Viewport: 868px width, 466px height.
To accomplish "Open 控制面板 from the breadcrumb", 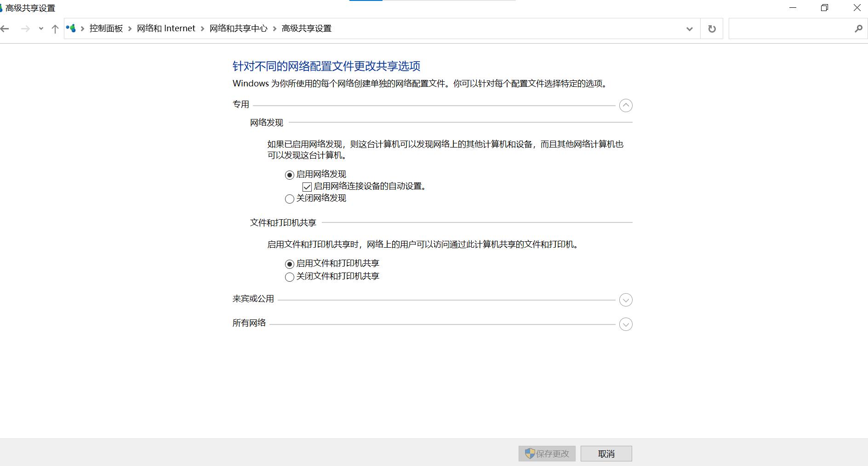I will click(105, 28).
